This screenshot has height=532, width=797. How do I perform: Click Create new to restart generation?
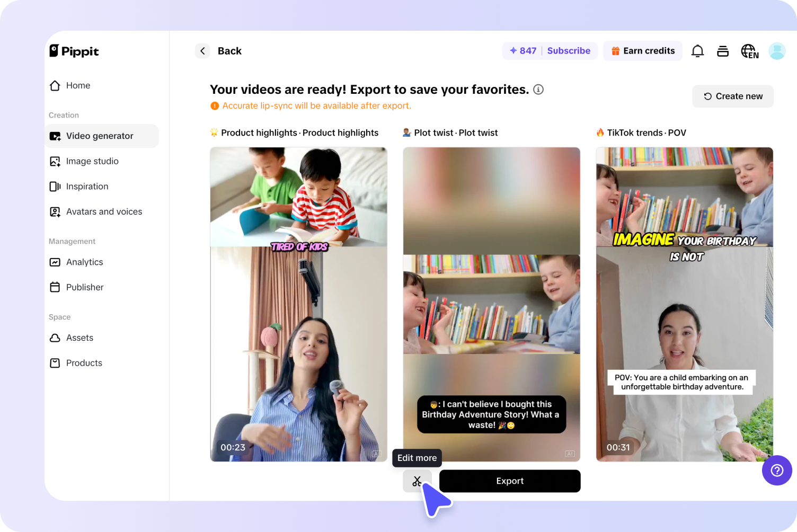[732, 96]
